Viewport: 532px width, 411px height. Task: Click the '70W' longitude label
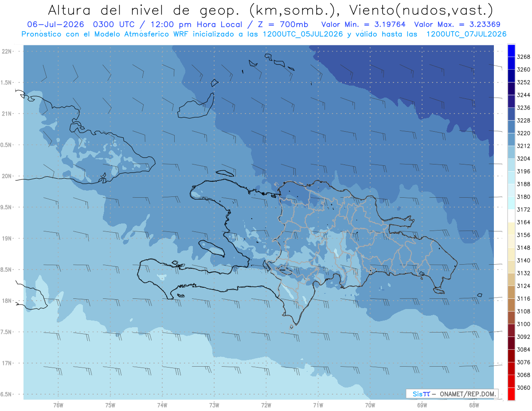(x=370, y=405)
